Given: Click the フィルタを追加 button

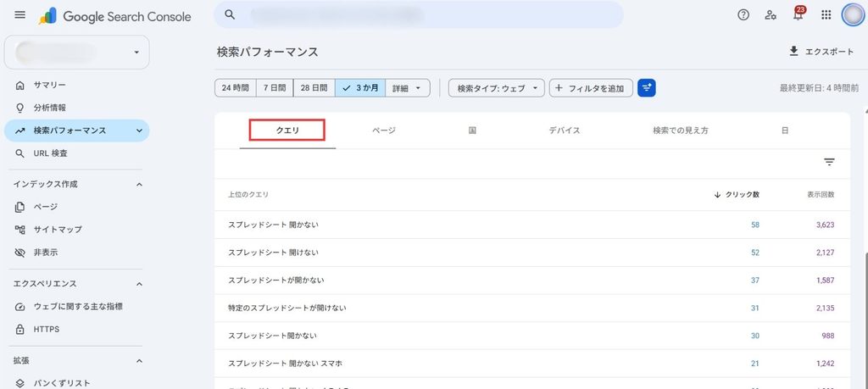Looking at the screenshot, I should 591,87.
